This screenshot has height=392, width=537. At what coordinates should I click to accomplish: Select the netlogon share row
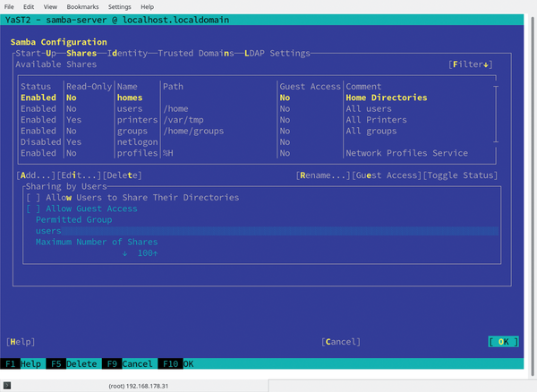pos(257,142)
